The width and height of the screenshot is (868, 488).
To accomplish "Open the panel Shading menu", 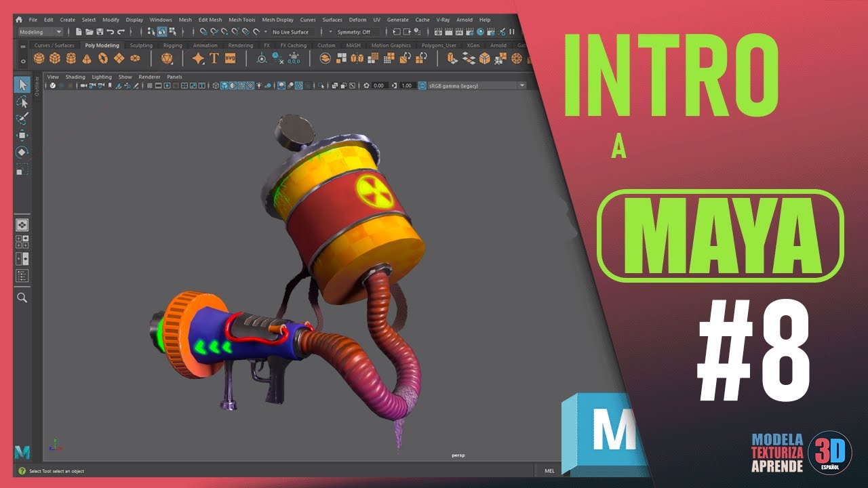I will 75,77.
